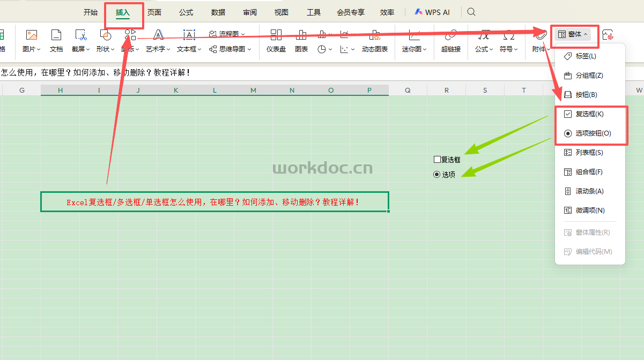Choose 微调项(N) from the form menu
This screenshot has height=360, width=644.
pos(590,211)
